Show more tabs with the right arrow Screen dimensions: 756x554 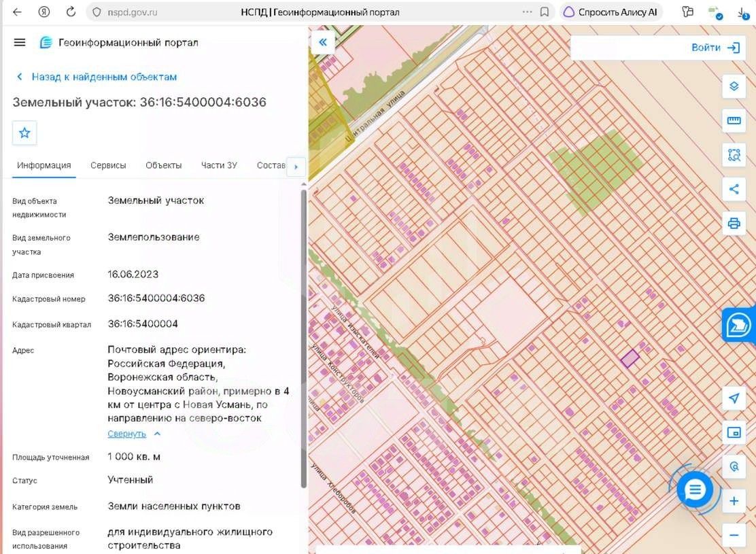coord(296,167)
